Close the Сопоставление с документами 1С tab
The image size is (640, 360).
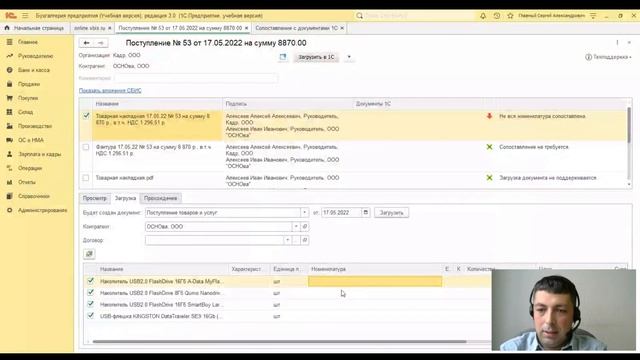point(342,28)
